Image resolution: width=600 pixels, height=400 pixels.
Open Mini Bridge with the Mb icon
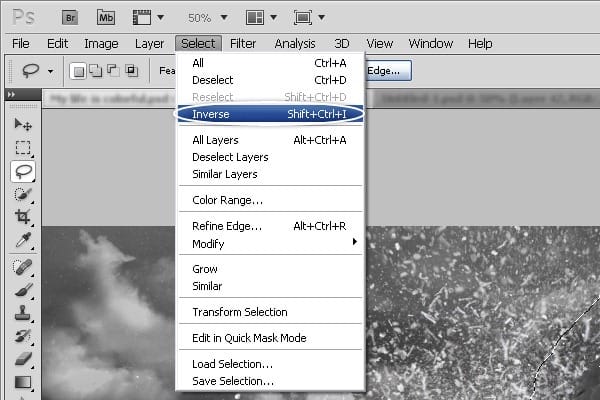tap(106, 16)
